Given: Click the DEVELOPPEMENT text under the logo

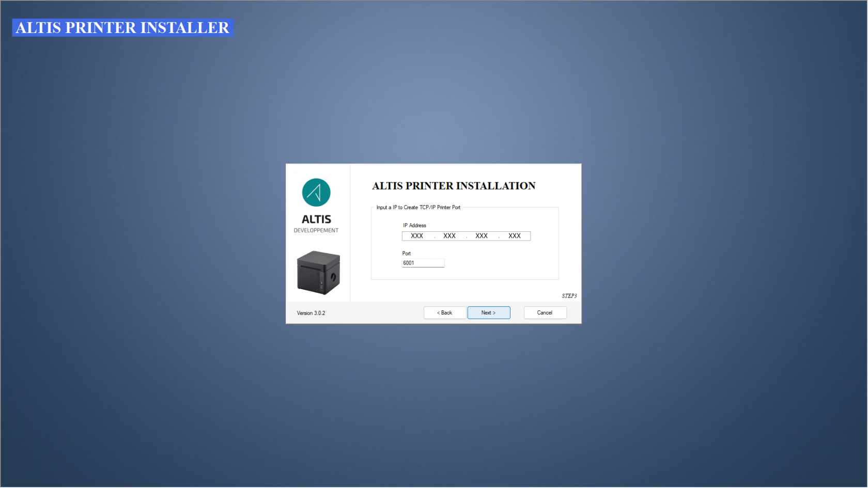Looking at the screenshot, I should [316, 231].
